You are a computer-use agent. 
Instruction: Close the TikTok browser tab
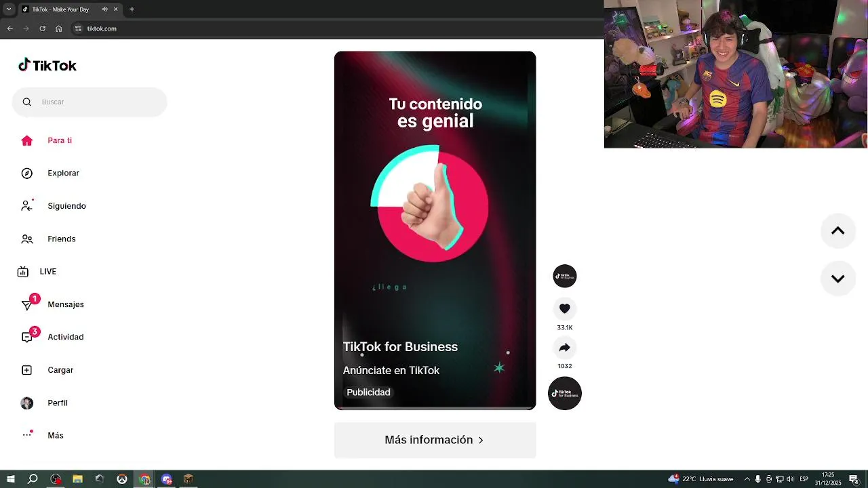click(115, 9)
